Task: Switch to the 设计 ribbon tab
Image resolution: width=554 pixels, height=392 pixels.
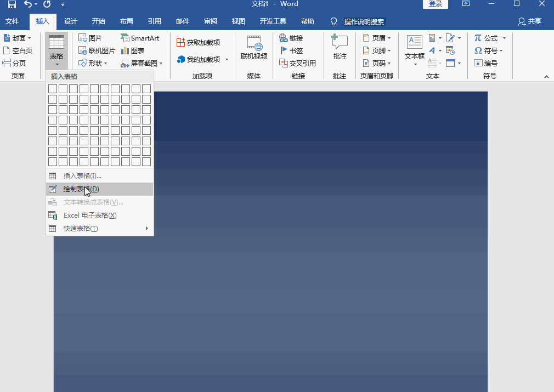Action: click(x=70, y=21)
